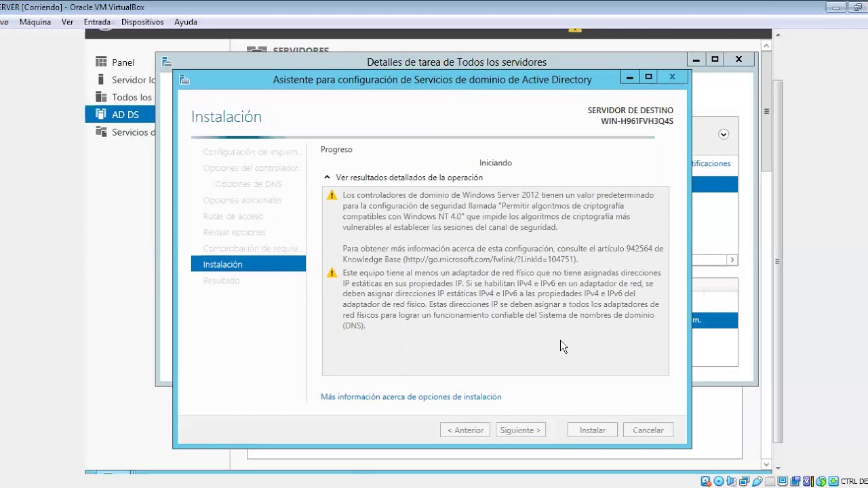This screenshot has width=868, height=488.
Task: Click the USB devices status icon
Action: (x=757, y=481)
